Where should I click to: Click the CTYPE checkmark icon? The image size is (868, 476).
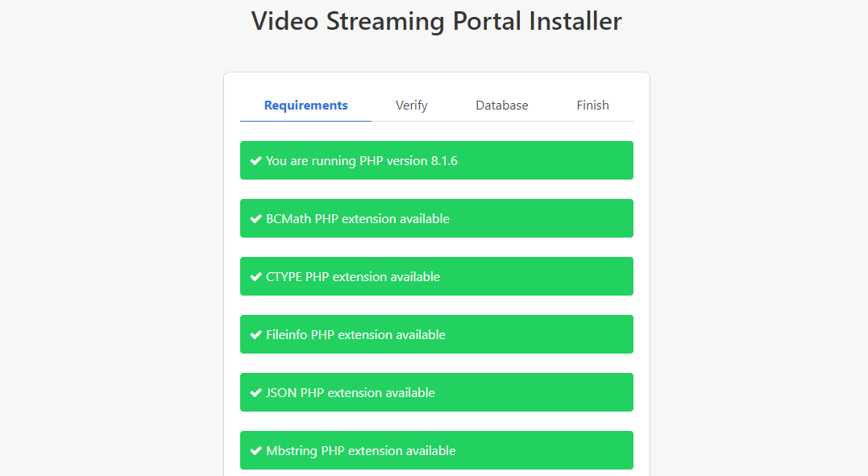pyautogui.click(x=256, y=277)
